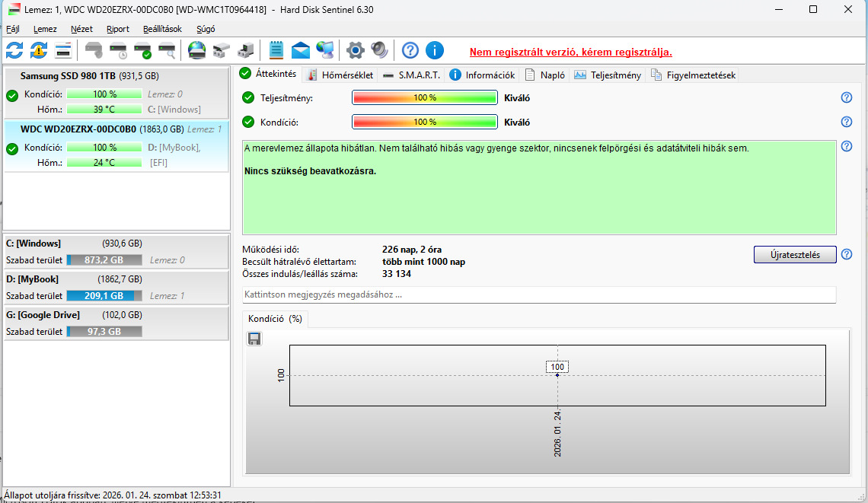Click the Samsung SSD 39 °C temperature bar
This screenshot has width=868, height=503.
(104, 110)
